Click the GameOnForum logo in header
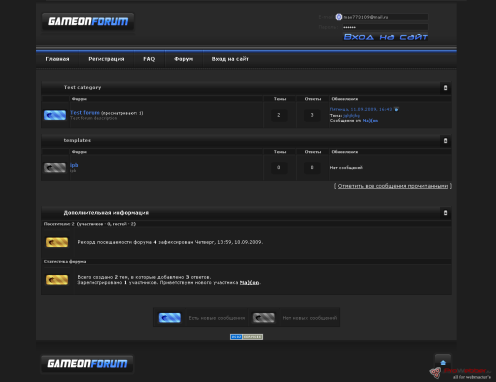The image size is (496, 382). coord(88,22)
